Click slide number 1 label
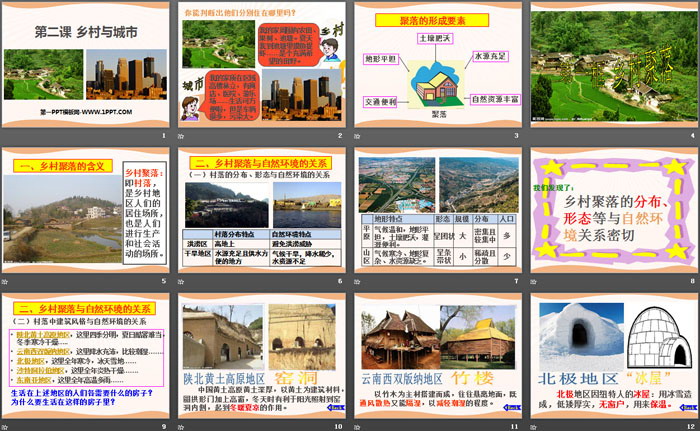 tap(164, 135)
